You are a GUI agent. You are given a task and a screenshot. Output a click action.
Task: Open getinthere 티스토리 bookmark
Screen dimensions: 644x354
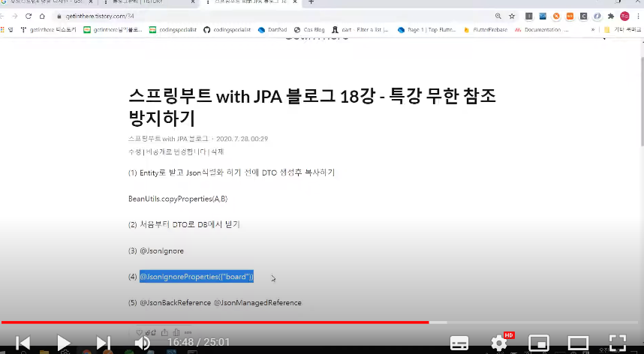click(48, 29)
